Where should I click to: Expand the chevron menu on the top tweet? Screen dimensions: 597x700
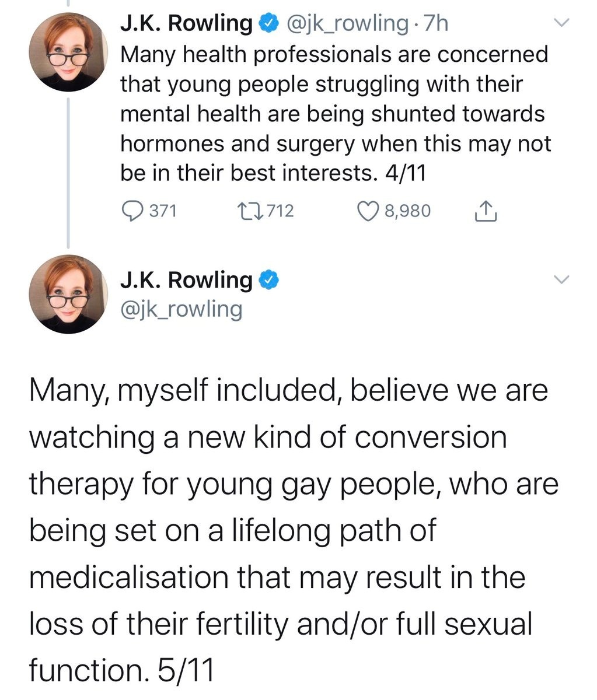click(561, 22)
